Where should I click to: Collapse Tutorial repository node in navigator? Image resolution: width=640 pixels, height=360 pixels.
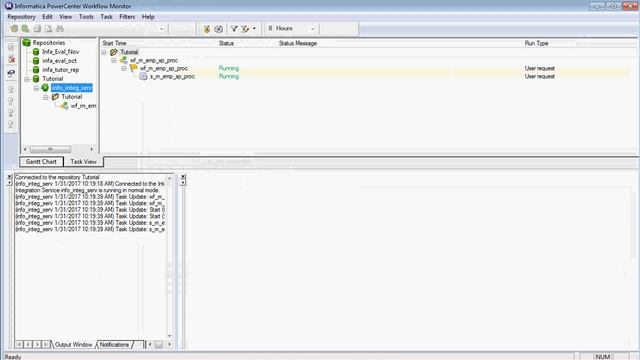(x=27, y=79)
